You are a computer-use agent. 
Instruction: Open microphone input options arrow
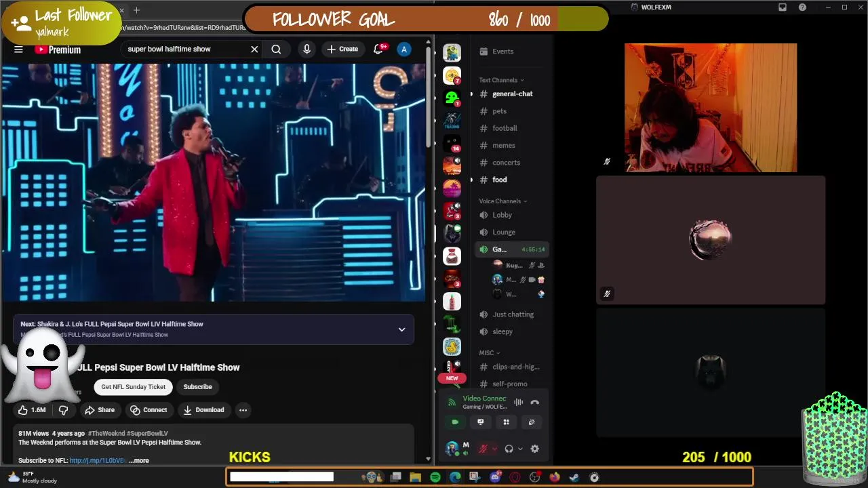click(494, 449)
